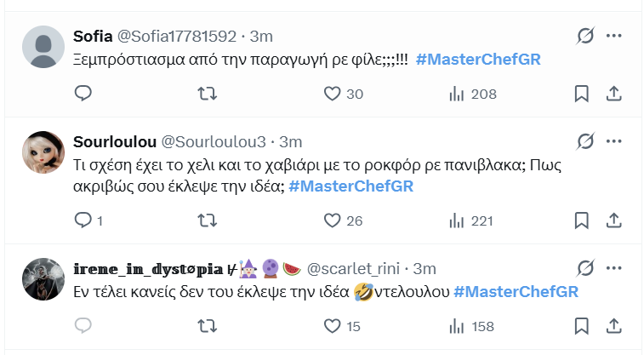Reply to Sofia's tweet
644x355 pixels.
pos(83,94)
